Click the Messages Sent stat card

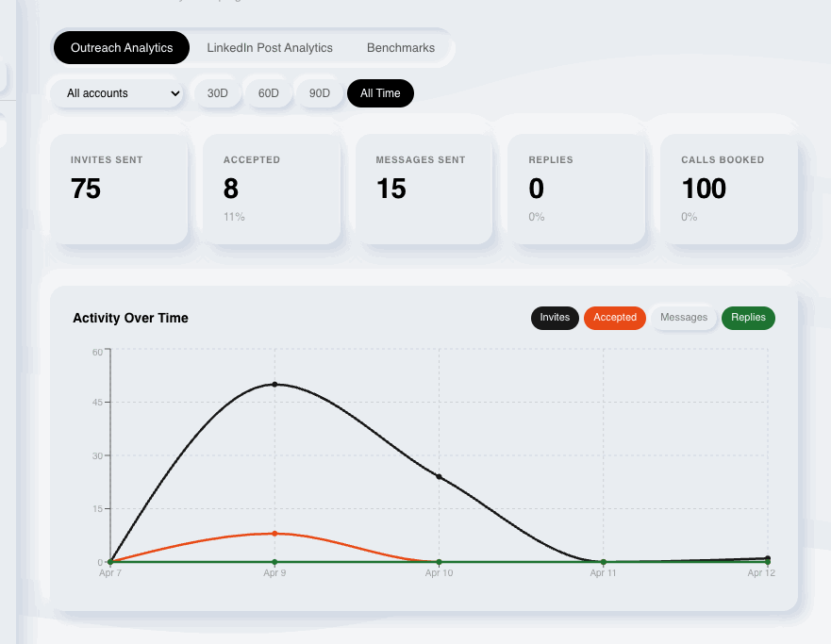click(424, 189)
